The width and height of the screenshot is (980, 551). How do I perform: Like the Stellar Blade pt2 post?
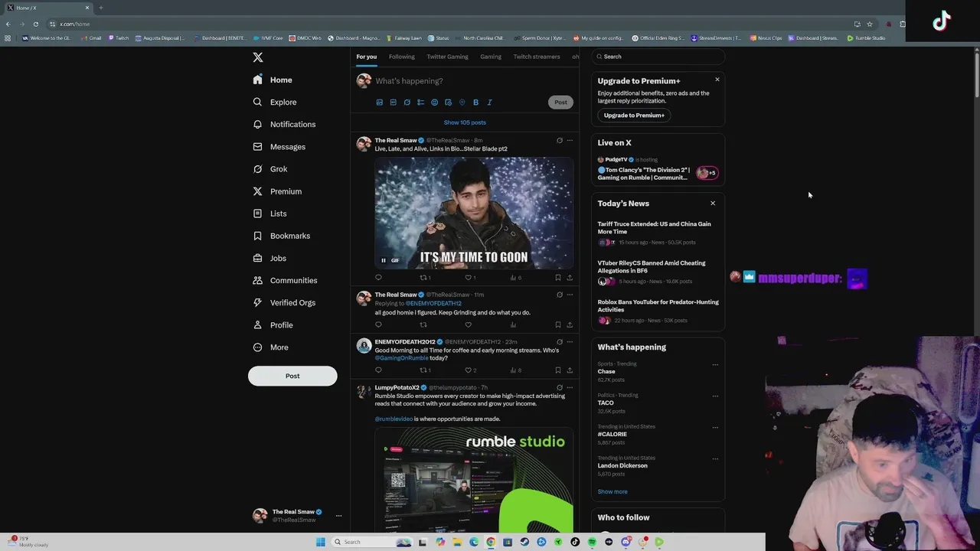click(x=469, y=278)
